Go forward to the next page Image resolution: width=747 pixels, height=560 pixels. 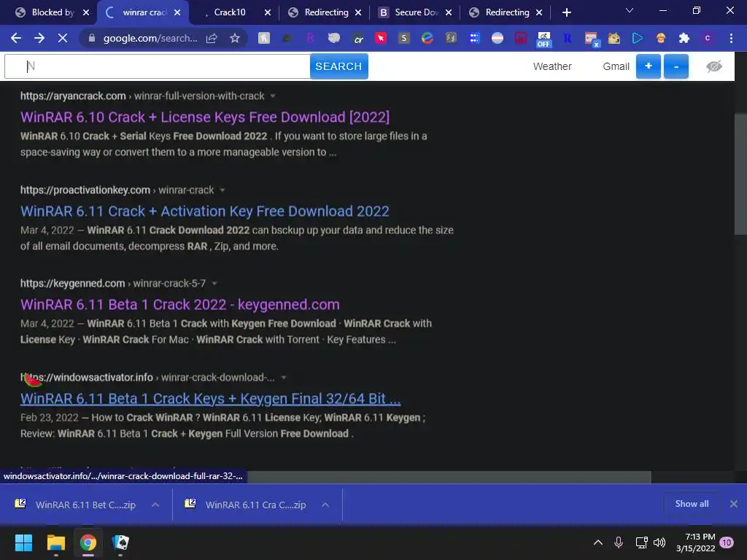39,38
